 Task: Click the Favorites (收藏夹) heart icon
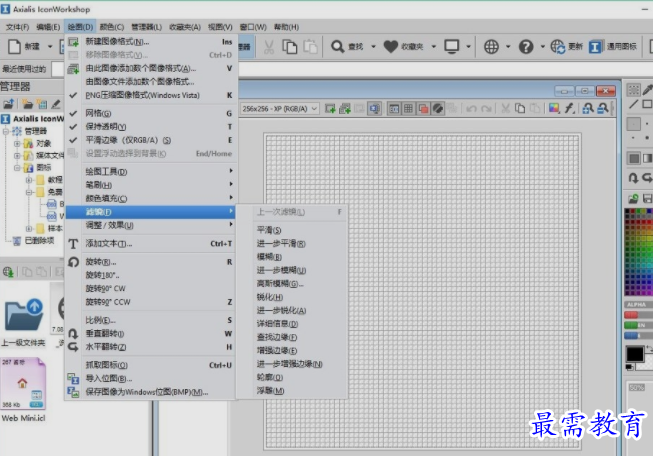click(391, 46)
